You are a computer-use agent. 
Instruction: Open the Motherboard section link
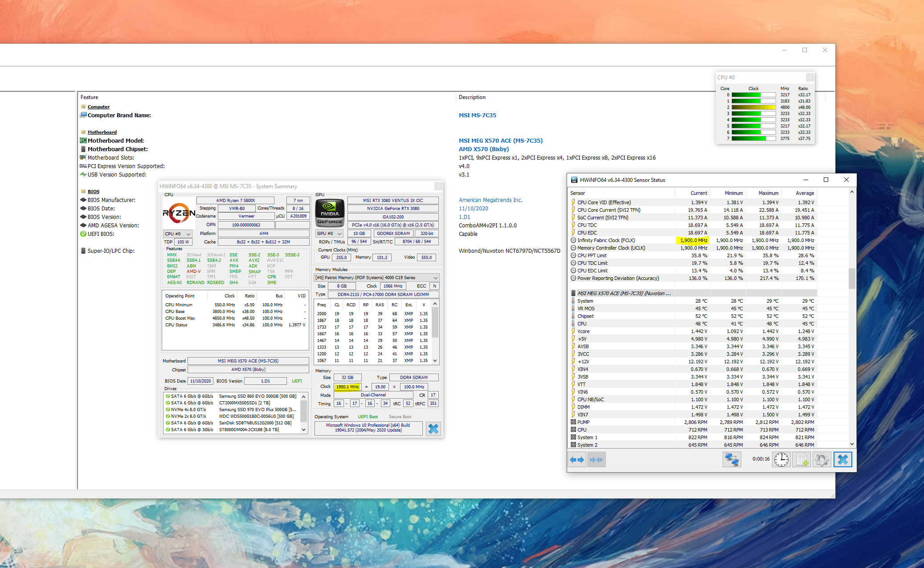click(x=102, y=132)
